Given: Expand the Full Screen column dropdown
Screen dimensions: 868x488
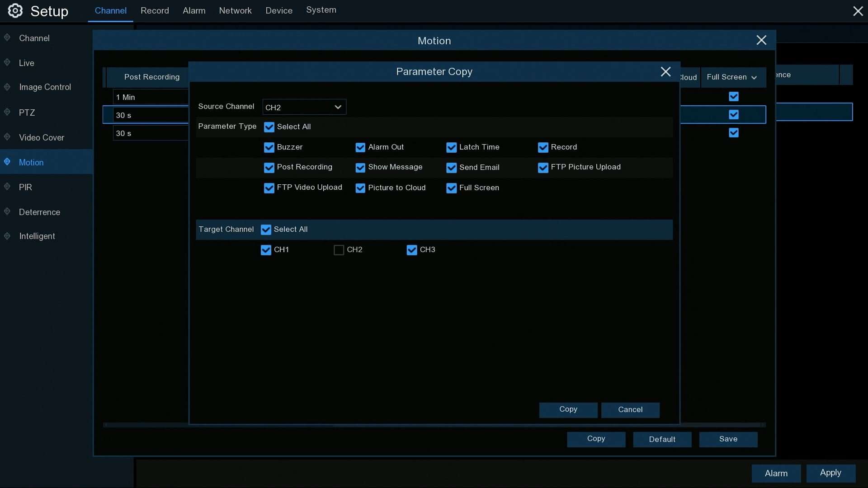Looking at the screenshot, I should (732, 77).
